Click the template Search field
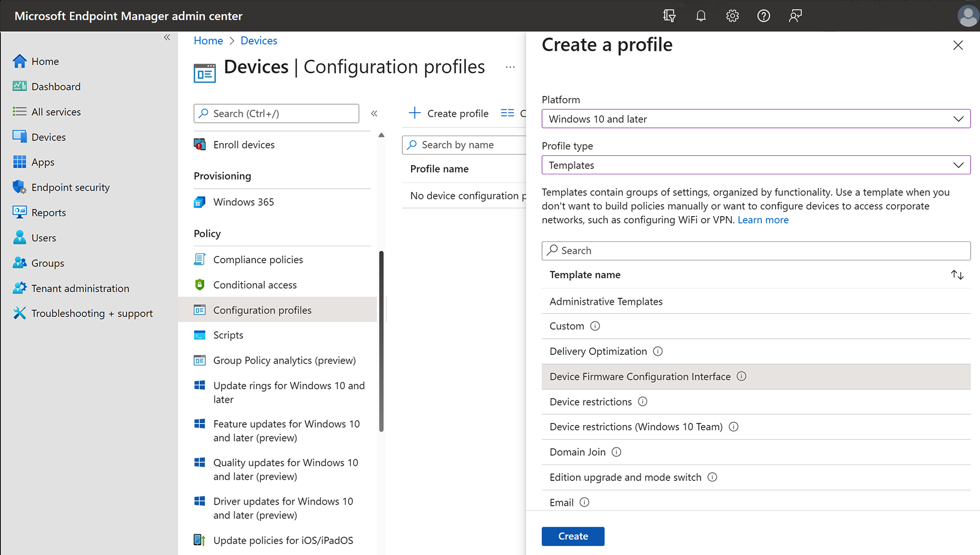This screenshot has height=555, width=980. coord(755,251)
